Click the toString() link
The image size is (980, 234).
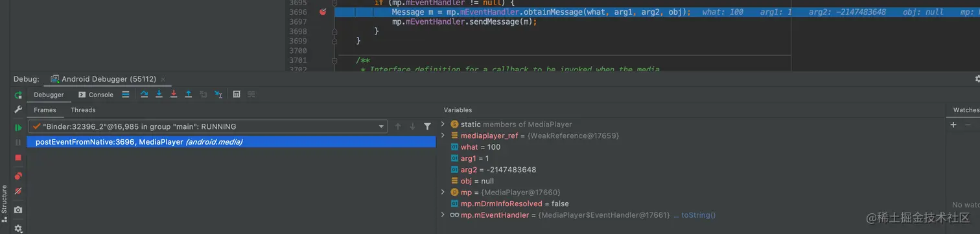[x=698, y=215]
